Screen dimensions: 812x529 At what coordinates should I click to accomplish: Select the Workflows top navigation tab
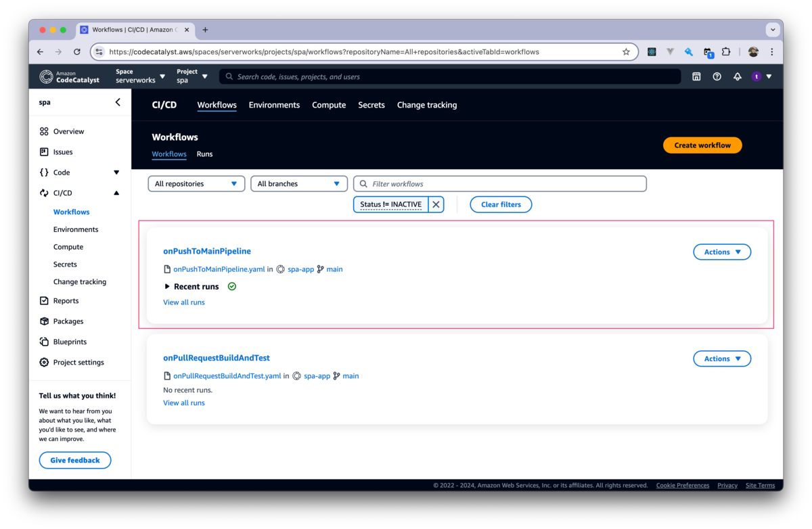click(217, 105)
